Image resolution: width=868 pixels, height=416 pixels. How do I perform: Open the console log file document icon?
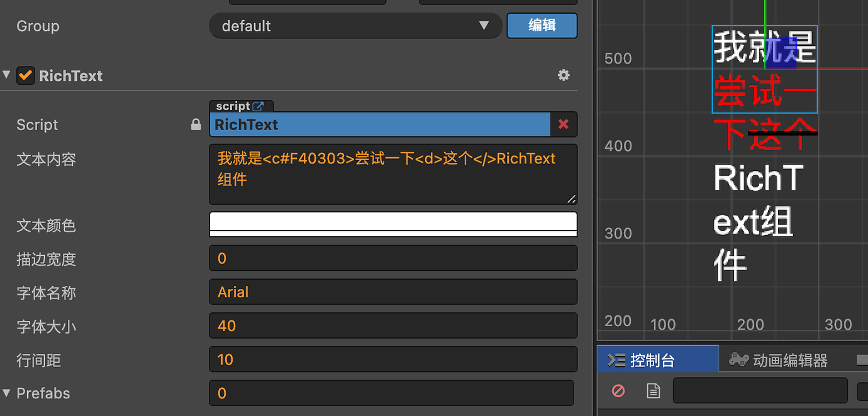(x=654, y=391)
